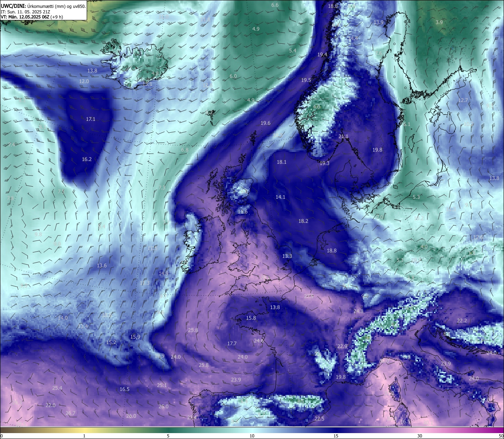Click the 26.7 value near the bottom left
The image size is (504, 439).
pos(70,413)
